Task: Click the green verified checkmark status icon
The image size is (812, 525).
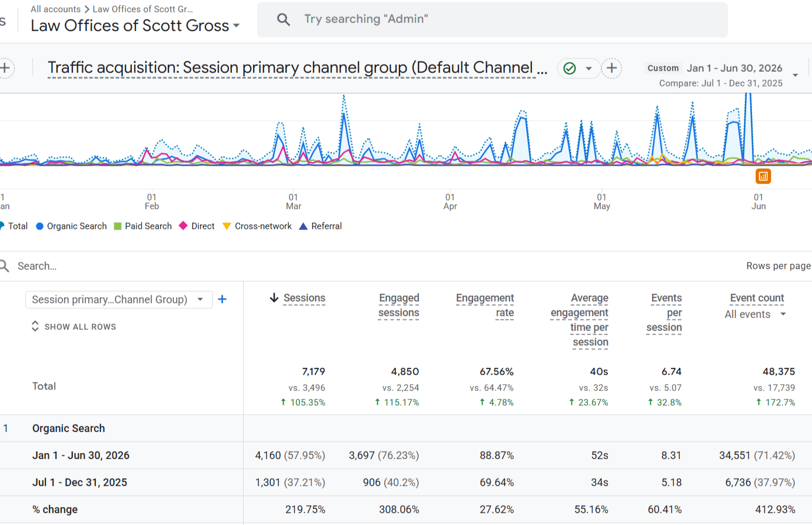Action: 570,68
